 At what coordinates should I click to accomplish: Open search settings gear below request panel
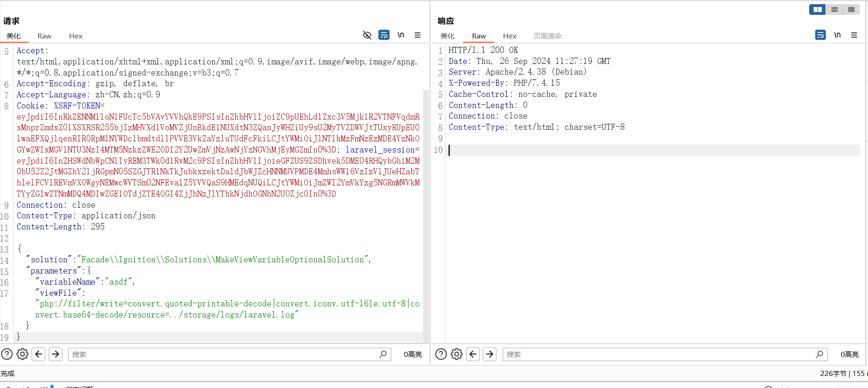(22, 354)
